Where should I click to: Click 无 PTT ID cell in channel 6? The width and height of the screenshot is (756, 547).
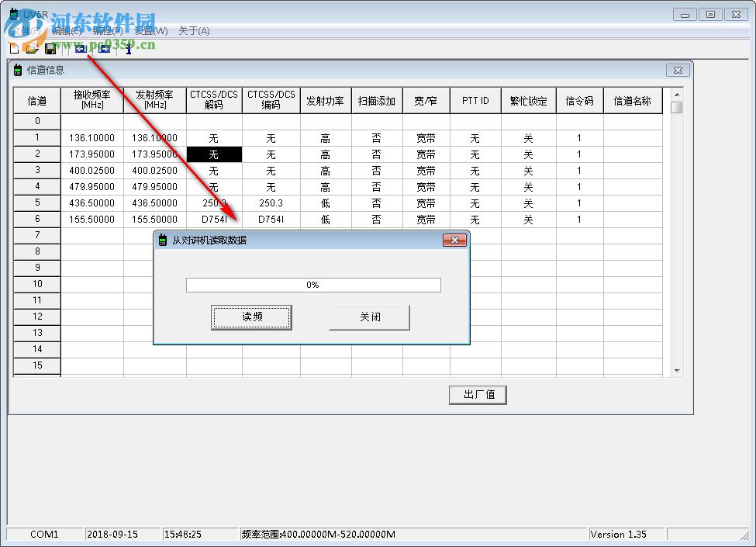pos(475,220)
